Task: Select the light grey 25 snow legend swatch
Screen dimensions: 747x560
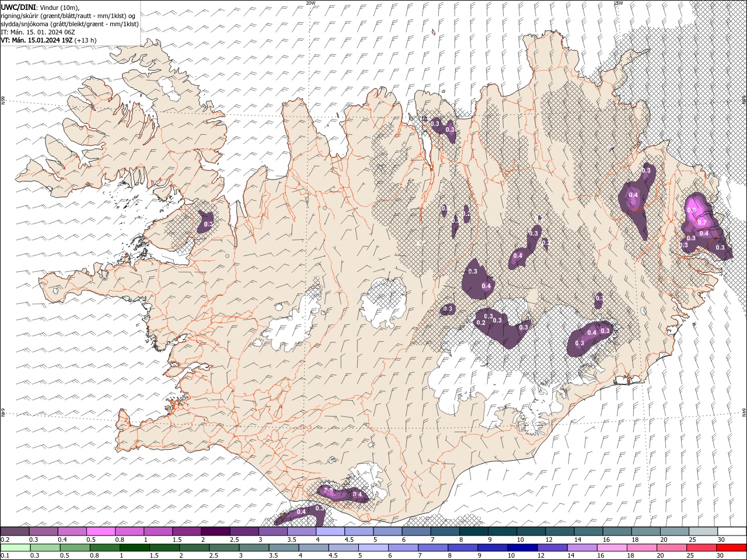Action: pyautogui.click(x=703, y=531)
